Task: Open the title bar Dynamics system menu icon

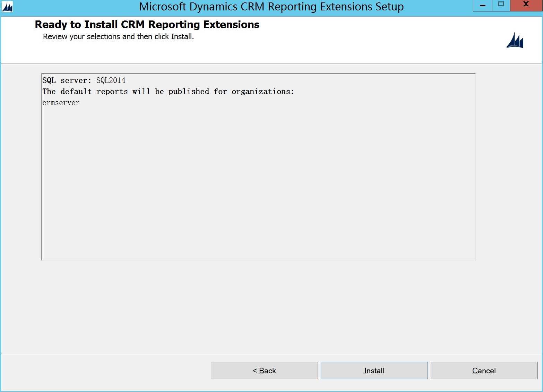Action: pos(7,7)
